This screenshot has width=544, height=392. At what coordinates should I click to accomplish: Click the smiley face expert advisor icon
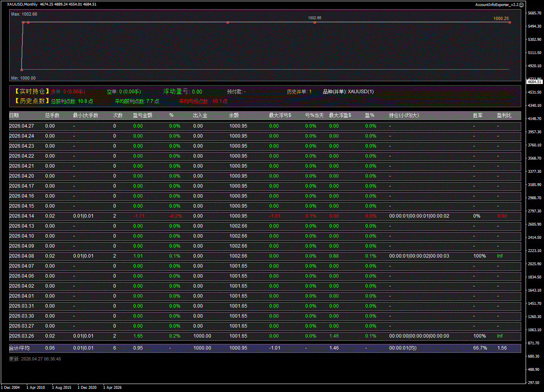tap(521, 5)
